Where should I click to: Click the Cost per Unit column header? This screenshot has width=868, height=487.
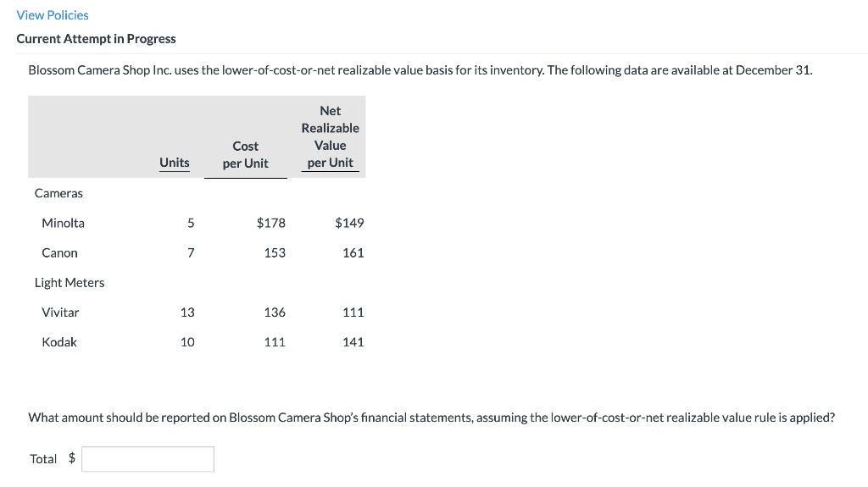tap(245, 154)
